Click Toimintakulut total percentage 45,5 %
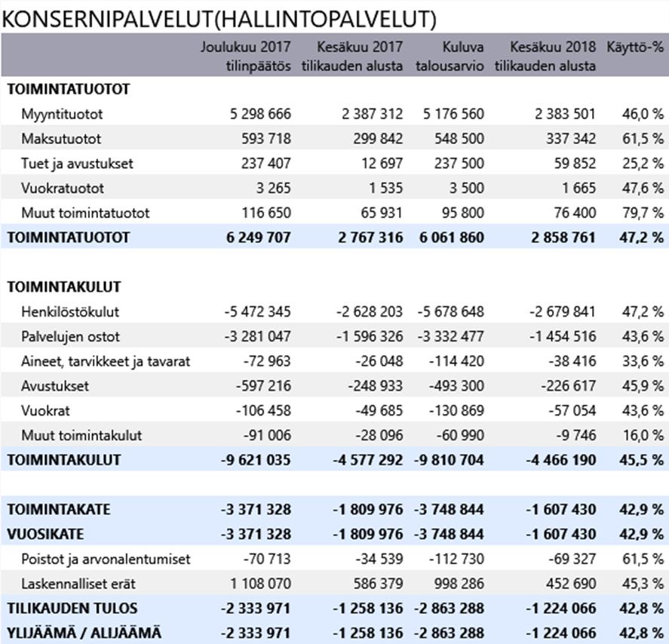This screenshot has height=644, width=669. (642, 460)
